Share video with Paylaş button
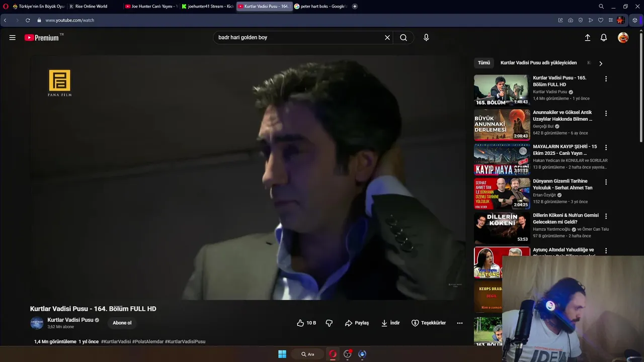644x362 pixels. tap(357, 323)
